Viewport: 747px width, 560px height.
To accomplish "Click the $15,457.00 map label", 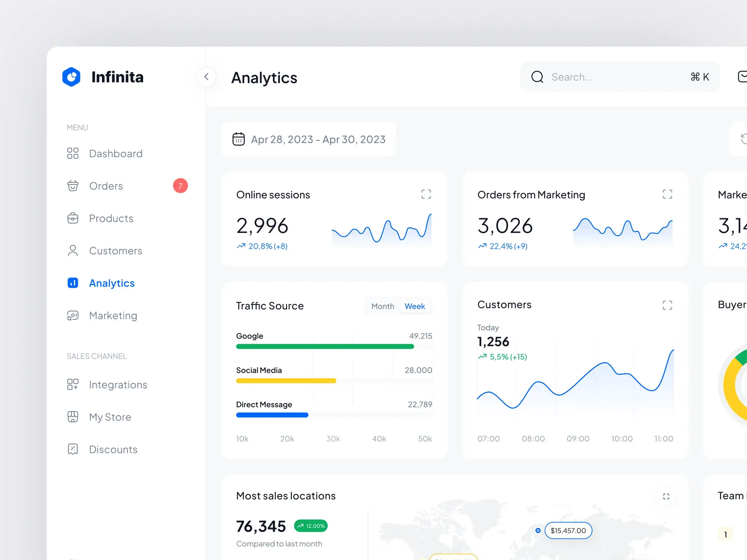I will tap(568, 530).
